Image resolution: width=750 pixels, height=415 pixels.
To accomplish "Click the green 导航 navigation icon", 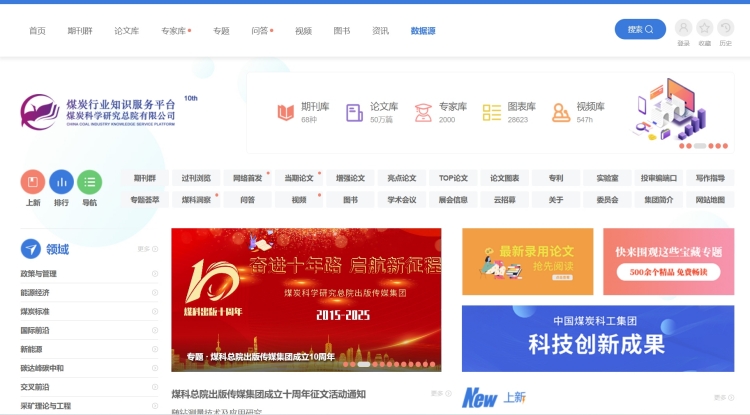I will pyautogui.click(x=90, y=182).
